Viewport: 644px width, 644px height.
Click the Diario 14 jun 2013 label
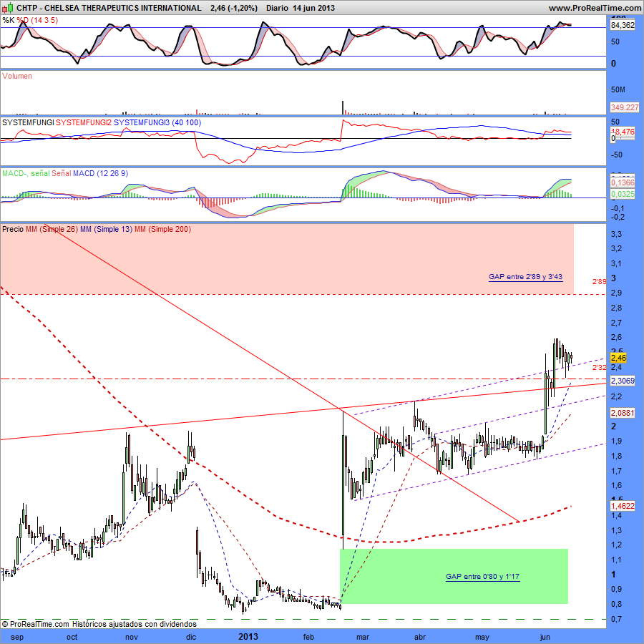(301, 8)
